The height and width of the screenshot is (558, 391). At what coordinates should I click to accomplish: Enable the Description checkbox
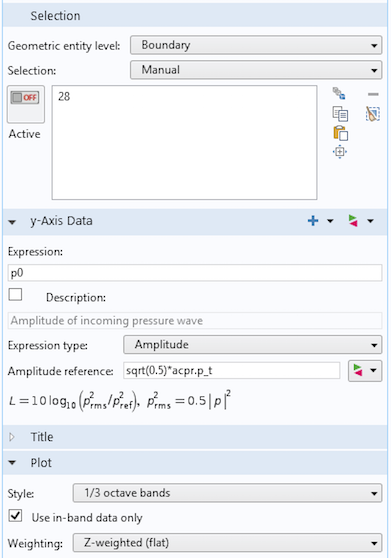[x=15, y=295]
